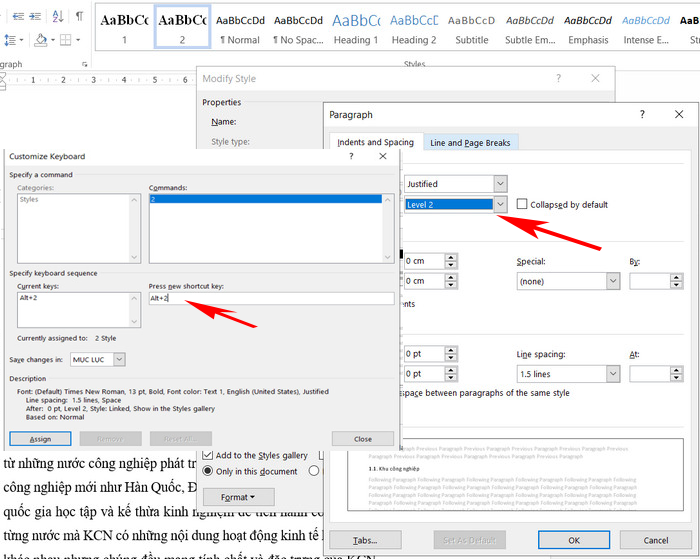Open the Outline level Level 2 dropdown
This screenshot has width=700, height=559.
click(x=500, y=205)
